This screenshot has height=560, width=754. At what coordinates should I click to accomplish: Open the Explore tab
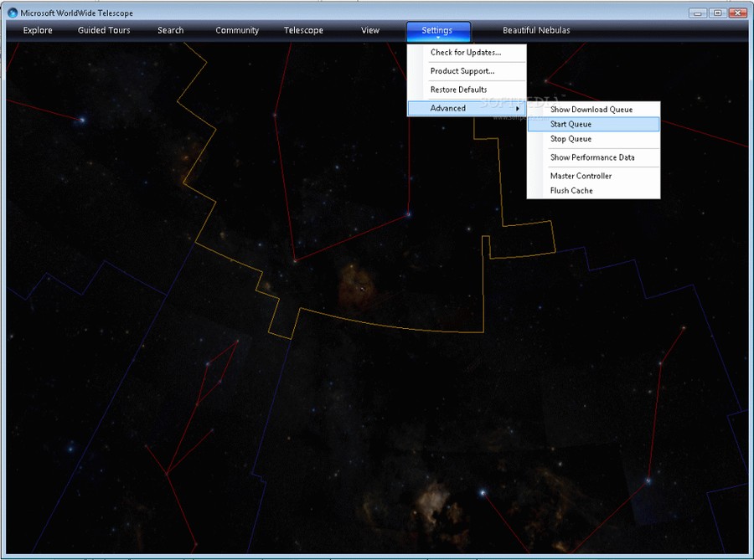point(38,30)
